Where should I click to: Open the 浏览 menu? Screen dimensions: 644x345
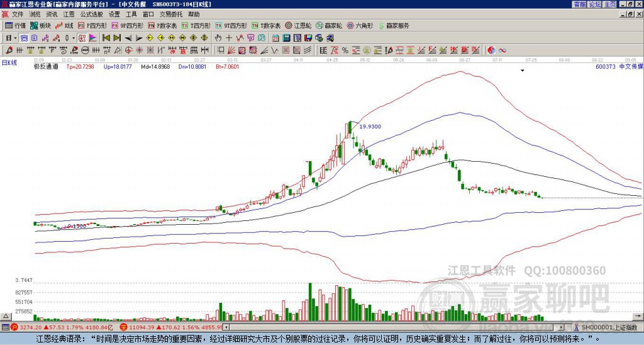[x=35, y=14]
